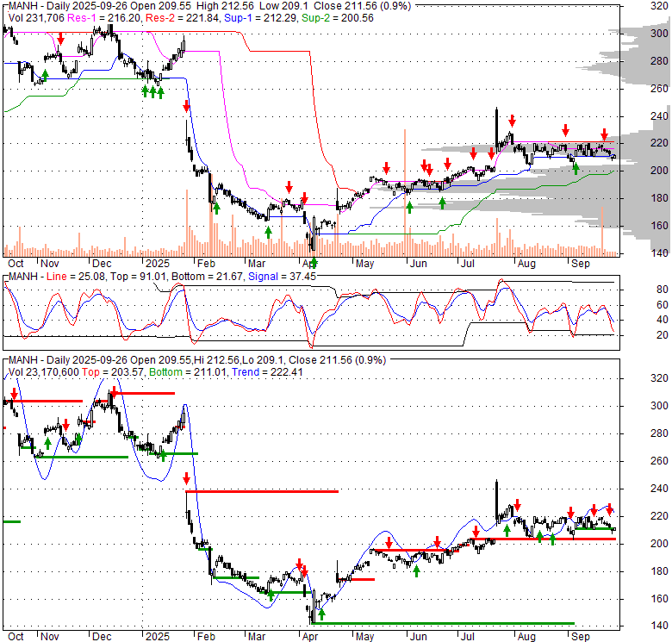Click the Apr label on bottom chart time axis

310,637
